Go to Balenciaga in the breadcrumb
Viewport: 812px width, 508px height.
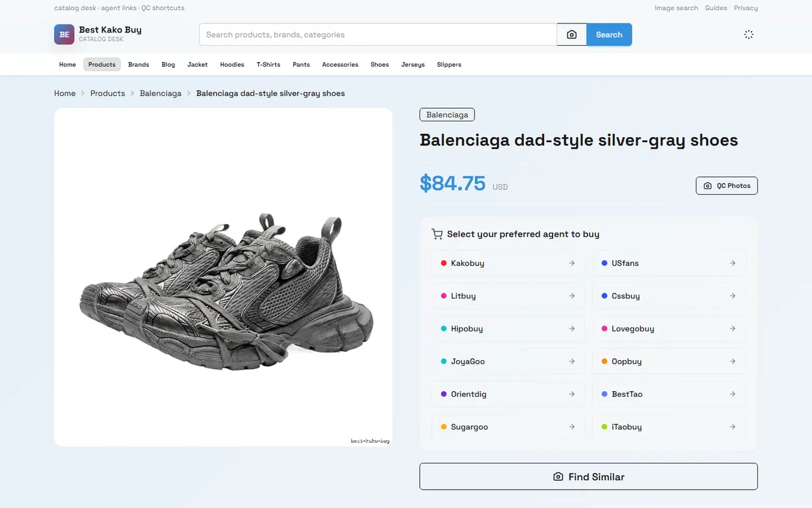click(x=160, y=93)
